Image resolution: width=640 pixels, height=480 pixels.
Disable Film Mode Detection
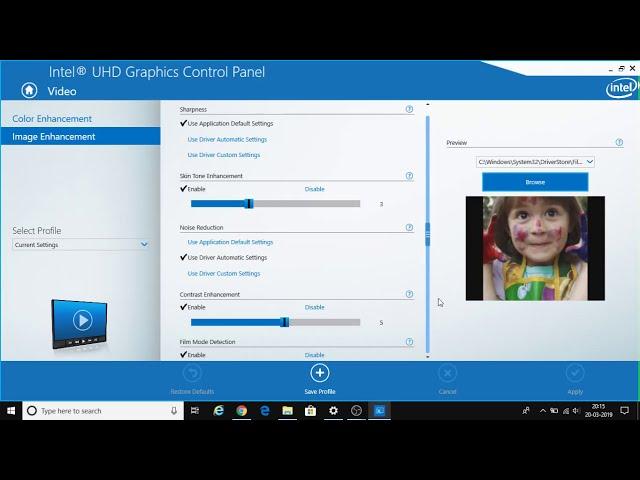314,355
